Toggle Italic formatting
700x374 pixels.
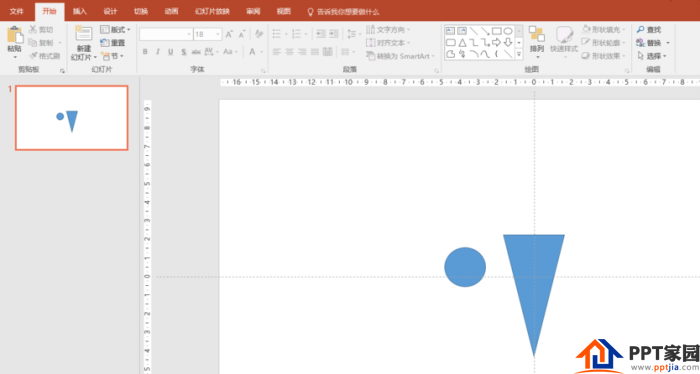coord(158,52)
